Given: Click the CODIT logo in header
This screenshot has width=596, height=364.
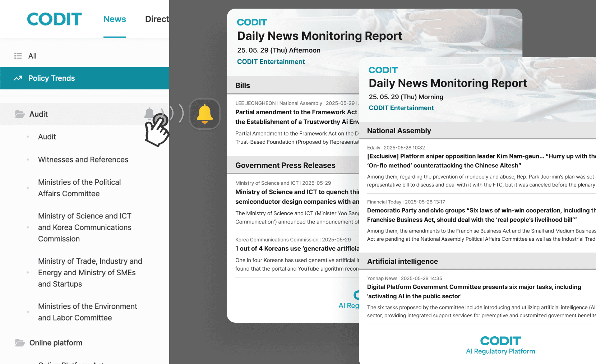Looking at the screenshot, I should 54,19.
